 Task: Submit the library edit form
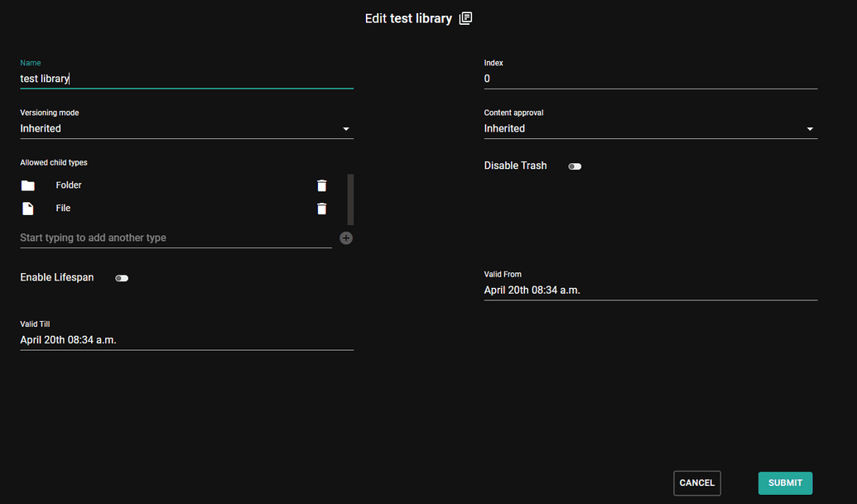pos(785,482)
